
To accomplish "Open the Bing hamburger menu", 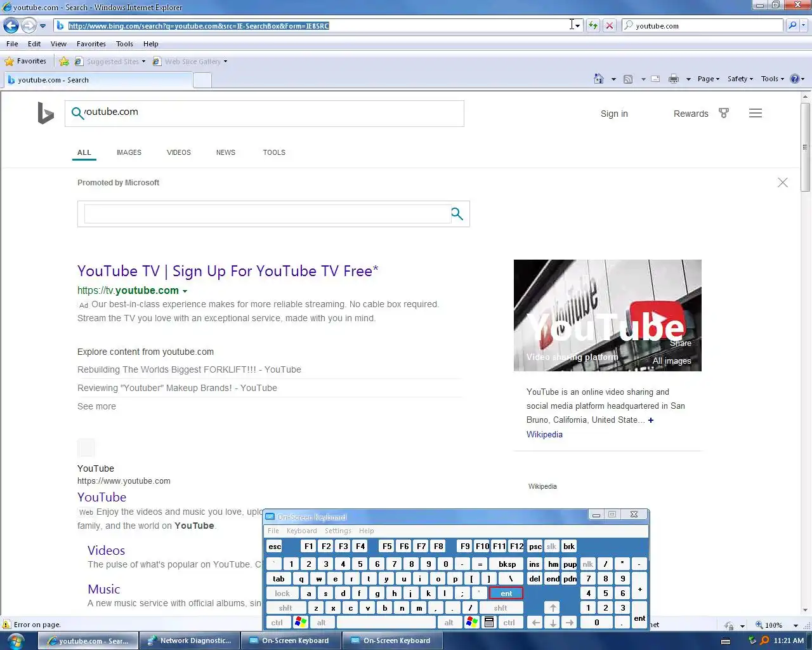I will (x=756, y=113).
